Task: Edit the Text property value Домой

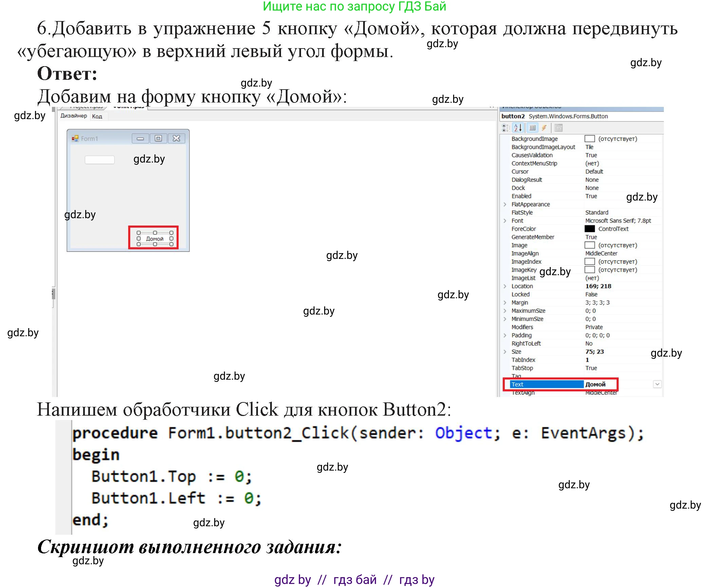Action: [x=595, y=384]
